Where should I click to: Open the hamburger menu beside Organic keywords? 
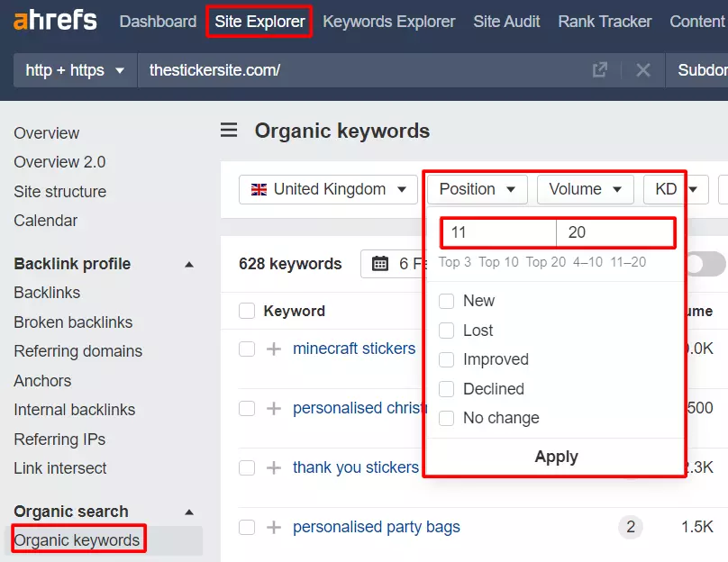point(229,130)
